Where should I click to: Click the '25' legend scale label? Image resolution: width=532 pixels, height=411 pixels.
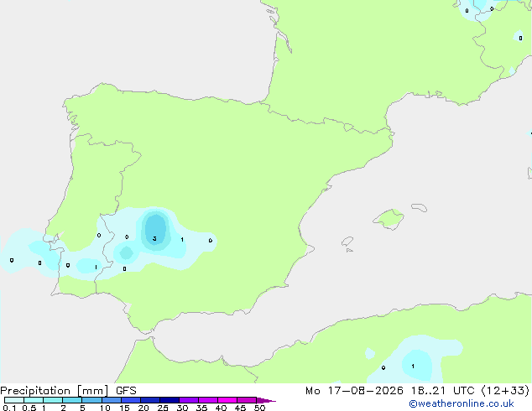[163, 408]
